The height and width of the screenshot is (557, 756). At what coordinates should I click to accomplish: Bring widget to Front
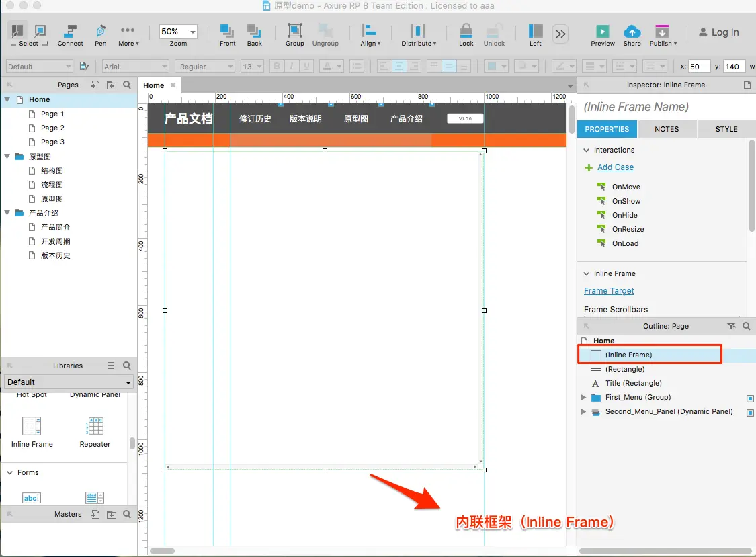coord(227,35)
